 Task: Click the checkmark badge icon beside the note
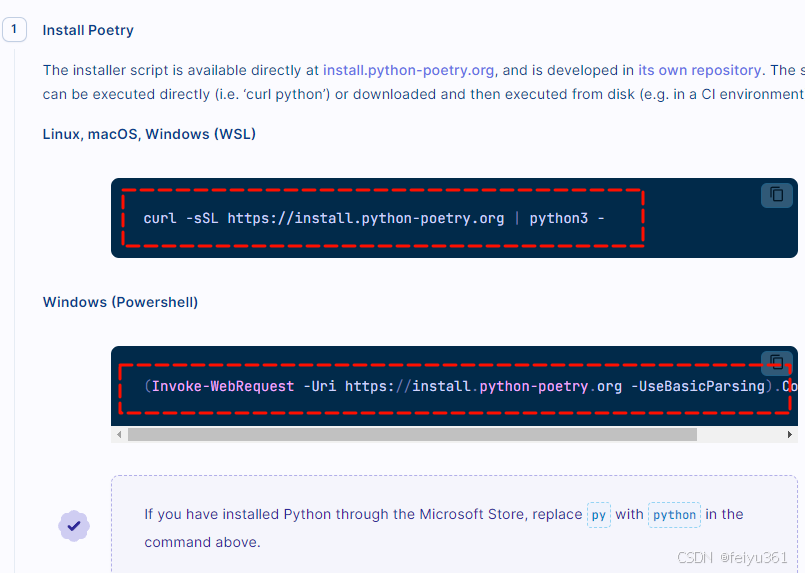(74, 526)
